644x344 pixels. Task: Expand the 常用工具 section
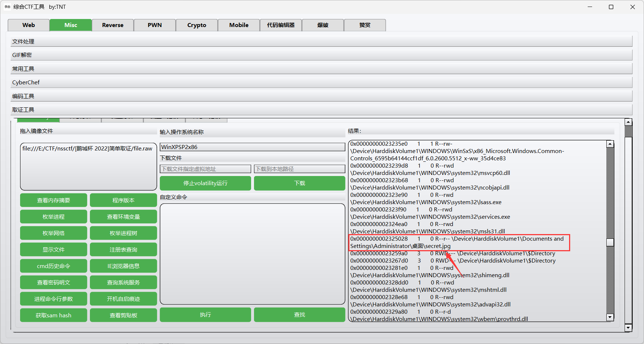tap(321, 69)
